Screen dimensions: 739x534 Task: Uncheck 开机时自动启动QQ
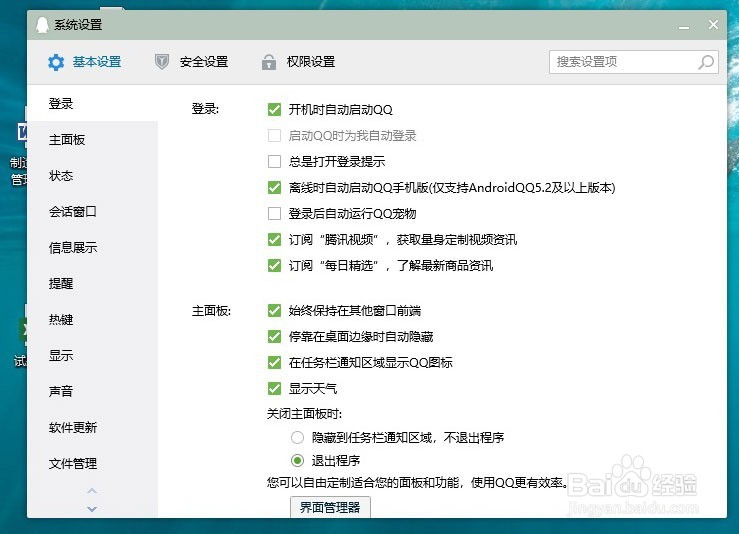(x=274, y=109)
